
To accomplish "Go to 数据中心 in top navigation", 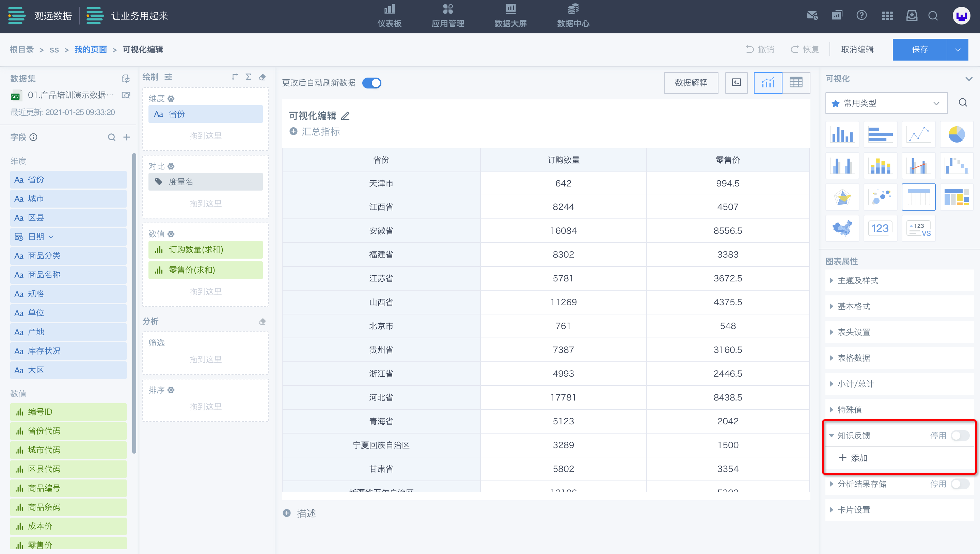I will [573, 16].
